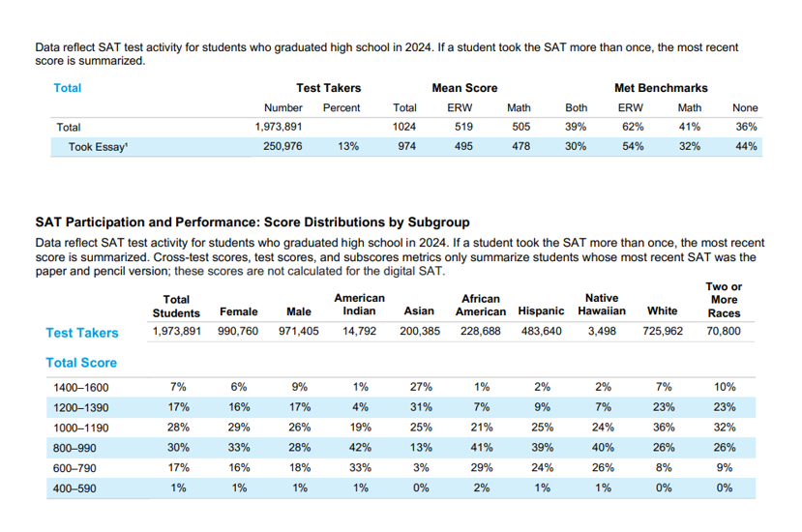Click the Male 9% value in 1400–1600 row

300,387
